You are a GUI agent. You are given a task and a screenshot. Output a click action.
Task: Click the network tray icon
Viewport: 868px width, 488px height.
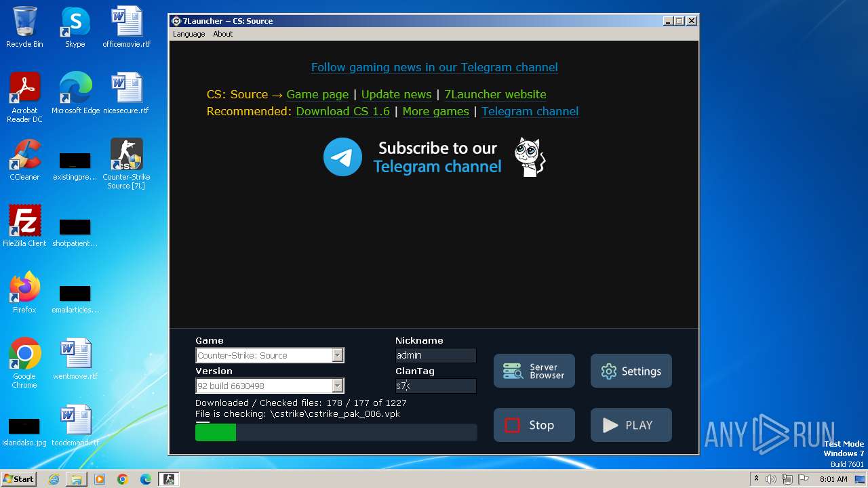click(x=787, y=479)
